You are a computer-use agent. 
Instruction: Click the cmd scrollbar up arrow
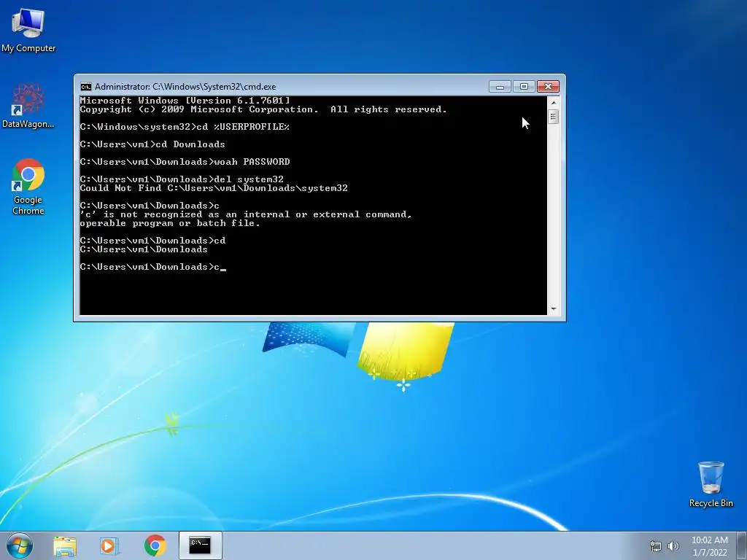553,102
